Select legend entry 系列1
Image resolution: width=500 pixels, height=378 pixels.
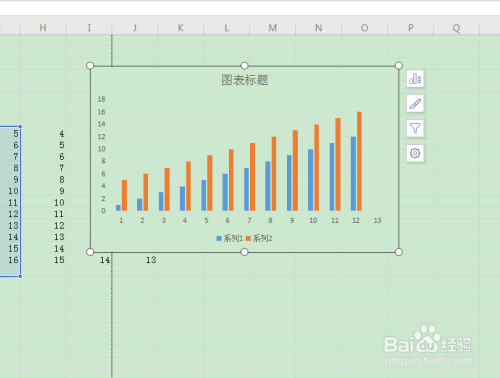click(x=230, y=238)
